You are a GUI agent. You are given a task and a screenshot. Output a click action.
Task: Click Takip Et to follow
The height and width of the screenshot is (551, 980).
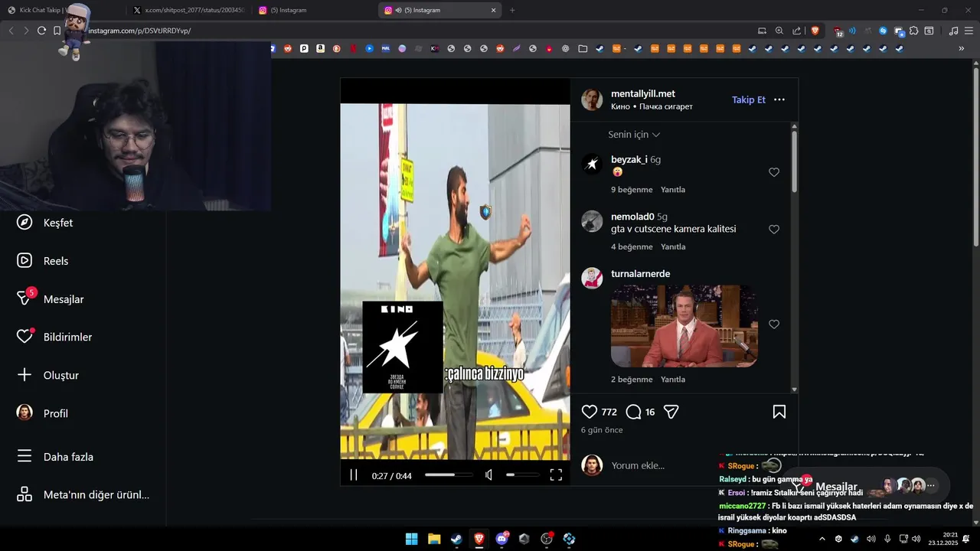[749, 99]
